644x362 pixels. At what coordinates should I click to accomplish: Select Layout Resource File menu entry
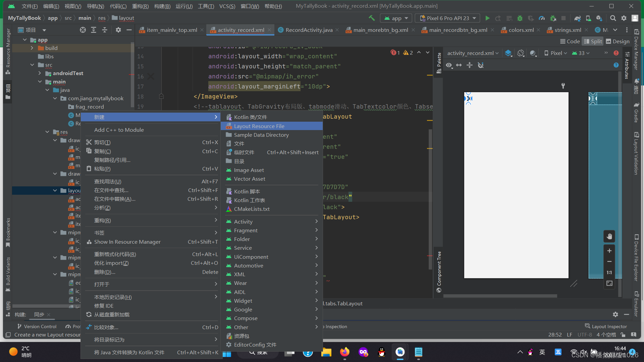pos(259,126)
